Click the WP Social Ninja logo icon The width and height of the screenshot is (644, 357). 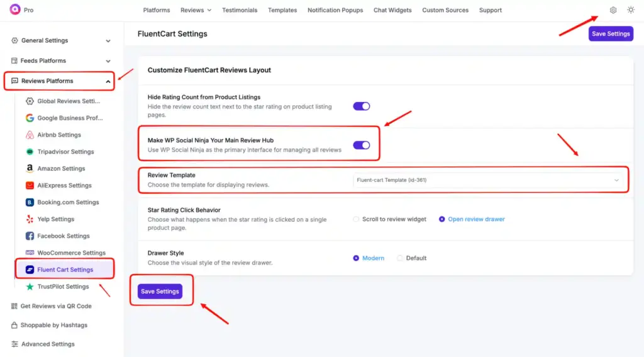point(15,9)
